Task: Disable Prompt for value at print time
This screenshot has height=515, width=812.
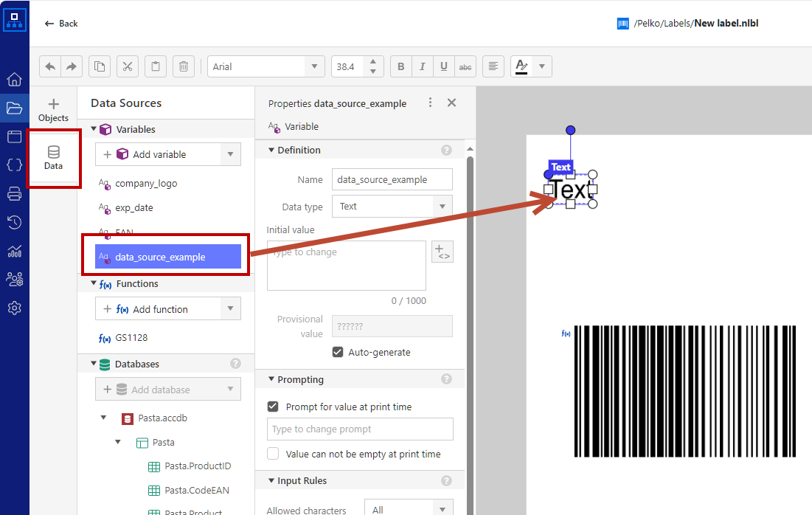Action: (x=273, y=407)
